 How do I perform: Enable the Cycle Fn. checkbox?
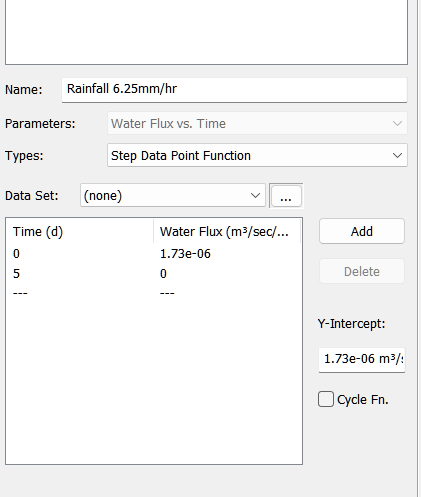pyautogui.click(x=326, y=399)
